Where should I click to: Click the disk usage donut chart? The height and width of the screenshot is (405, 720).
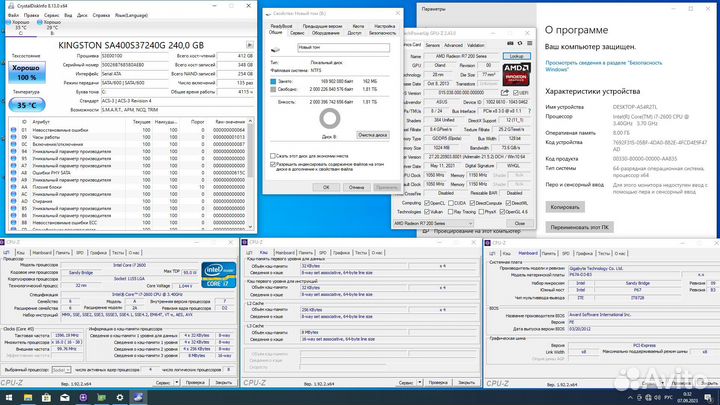pos(329,119)
